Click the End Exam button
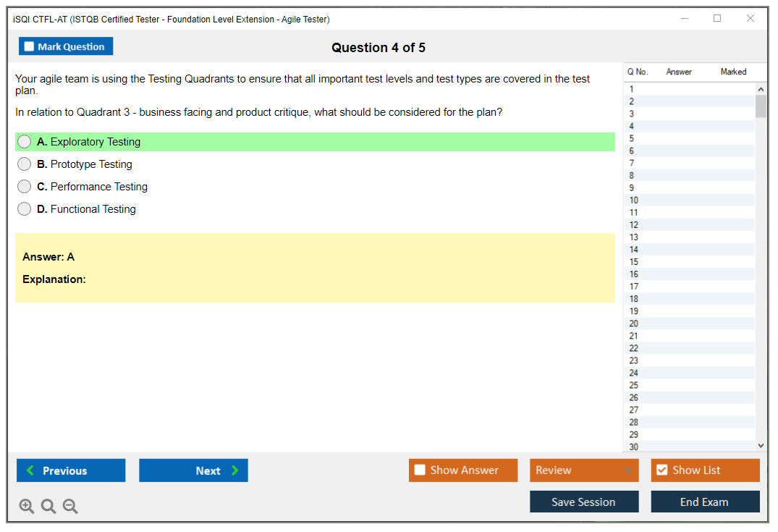The image size is (778, 532). [x=704, y=502]
